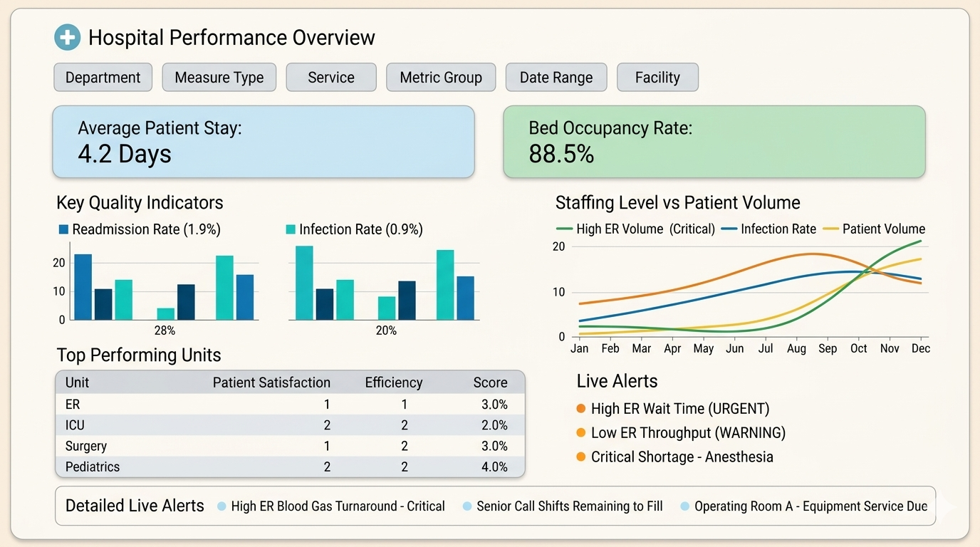The width and height of the screenshot is (980, 547).
Task: Click the bullet icon for Low ER Throughput warning
Action: pyautogui.click(x=580, y=433)
